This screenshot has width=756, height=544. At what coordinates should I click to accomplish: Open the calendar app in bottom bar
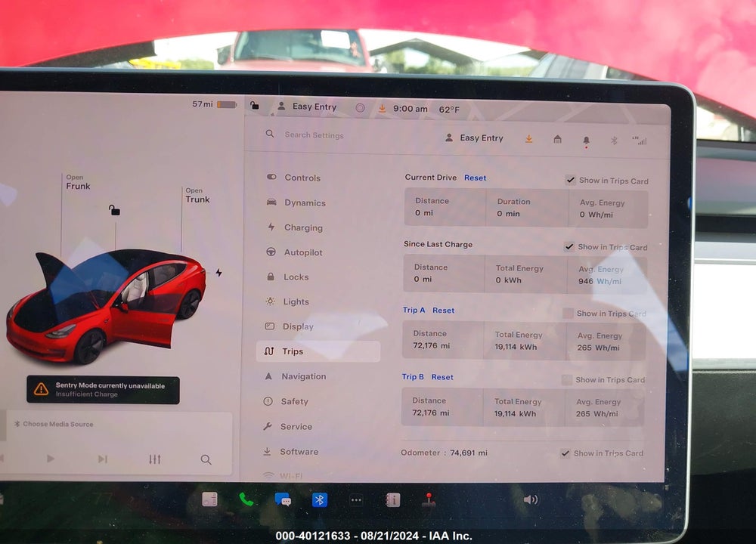pyautogui.click(x=209, y=499)
